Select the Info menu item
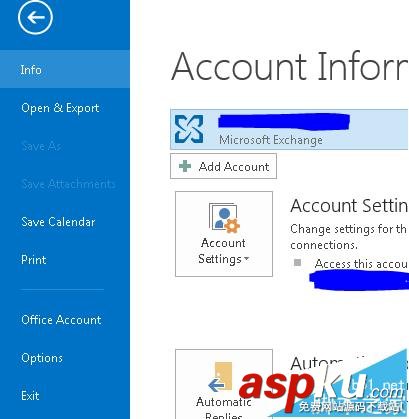The width and height of the screenshot is (409, 419). click(65, 70)
